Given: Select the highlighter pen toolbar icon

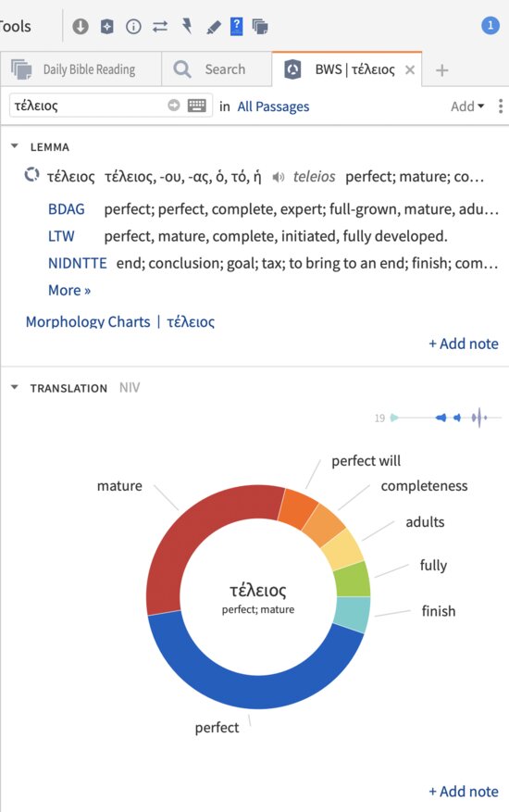Looking at the screenshot, I should pyautogui.click(x=214, y=27).
